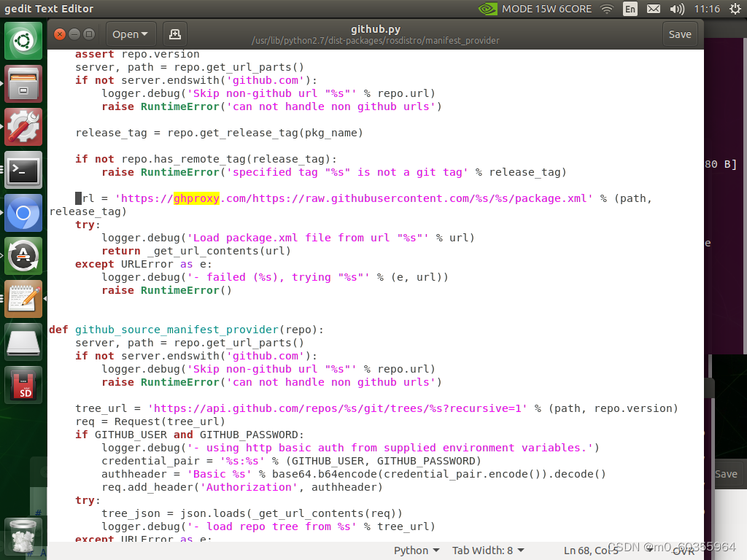Save the github.py file
Viewport: 747px width, 560px height.
pos(680,34)
